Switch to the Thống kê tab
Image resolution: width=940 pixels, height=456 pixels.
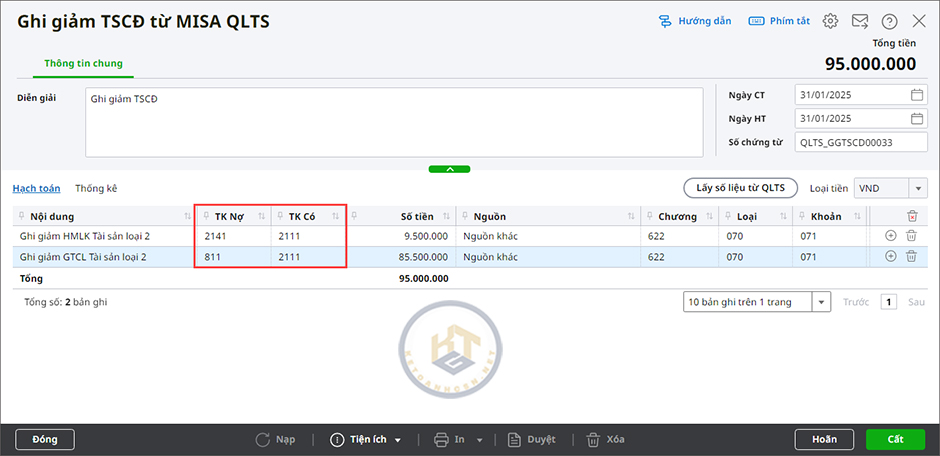(96, 188)
